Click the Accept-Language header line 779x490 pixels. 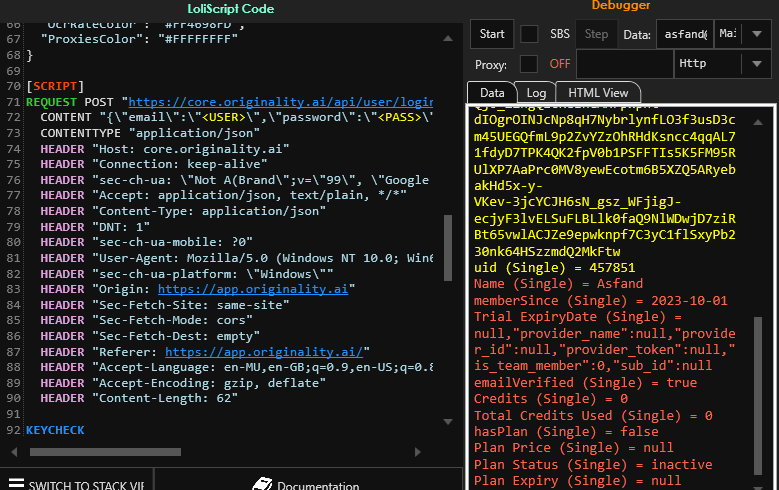pos(236,367)
